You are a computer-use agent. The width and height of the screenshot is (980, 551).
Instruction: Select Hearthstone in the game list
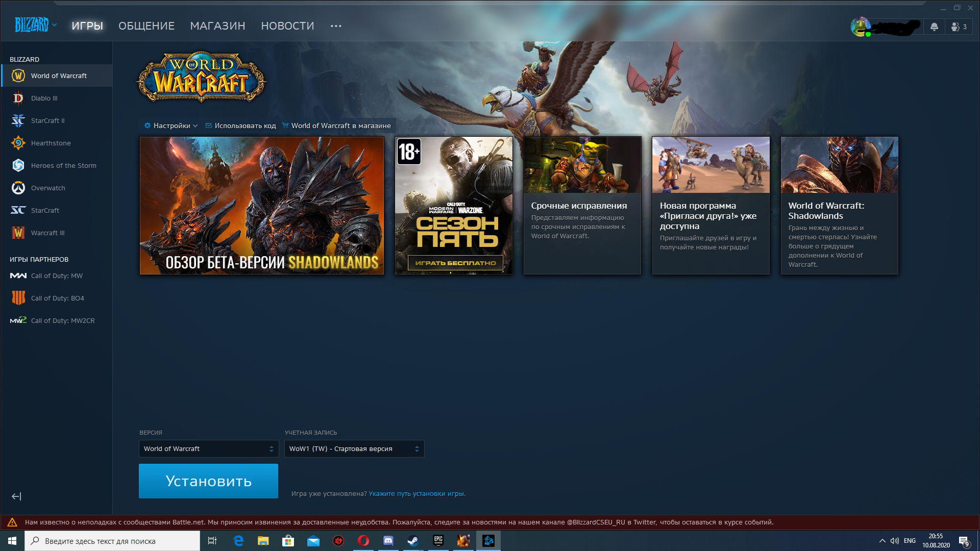56,143
